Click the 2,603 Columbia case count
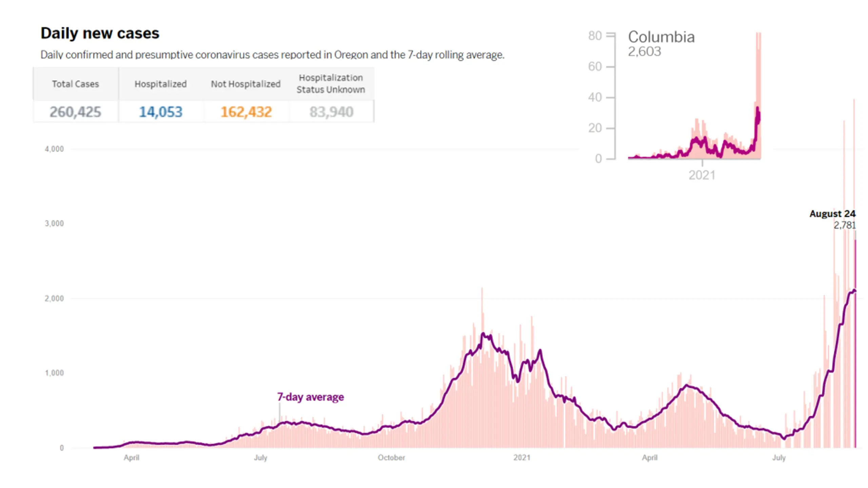The image size is (868, 488). pyautogui.click(x=645, y=52)
